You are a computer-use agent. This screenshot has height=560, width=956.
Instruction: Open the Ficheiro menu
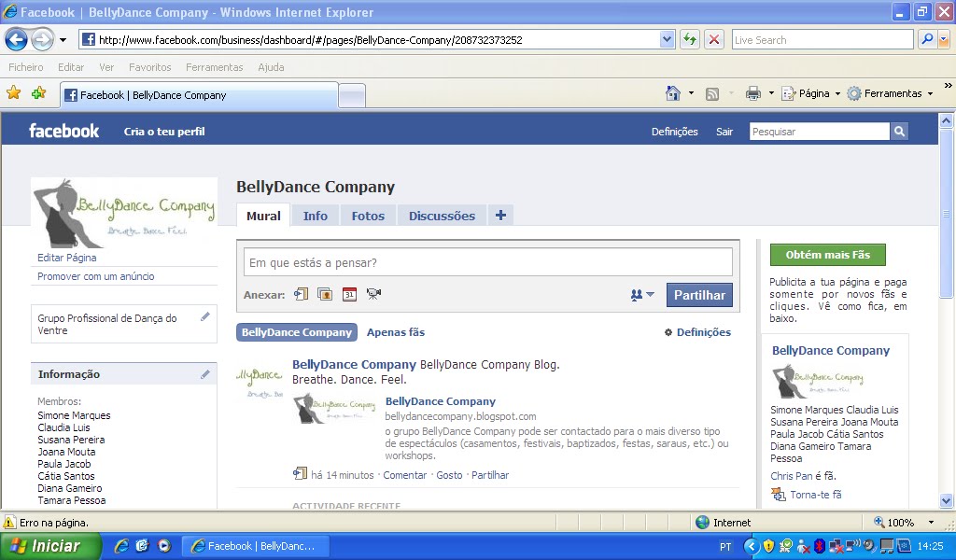(25, 67)
